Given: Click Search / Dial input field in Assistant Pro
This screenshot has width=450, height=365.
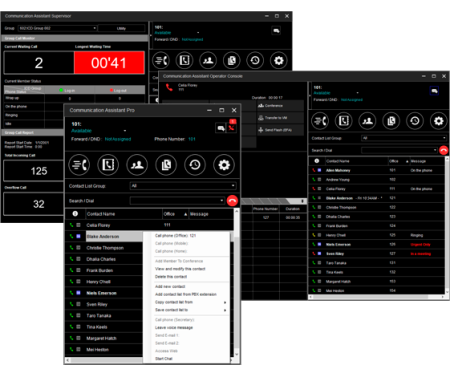Looking at the screenshot, I should 175,201.
